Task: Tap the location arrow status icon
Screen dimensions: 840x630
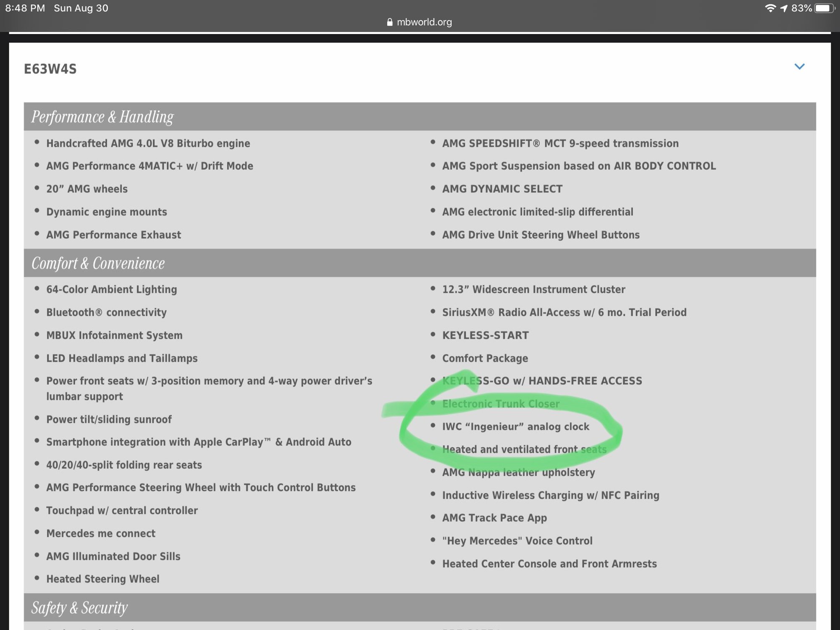Action: pyautogui.click(x=784, y=8)
